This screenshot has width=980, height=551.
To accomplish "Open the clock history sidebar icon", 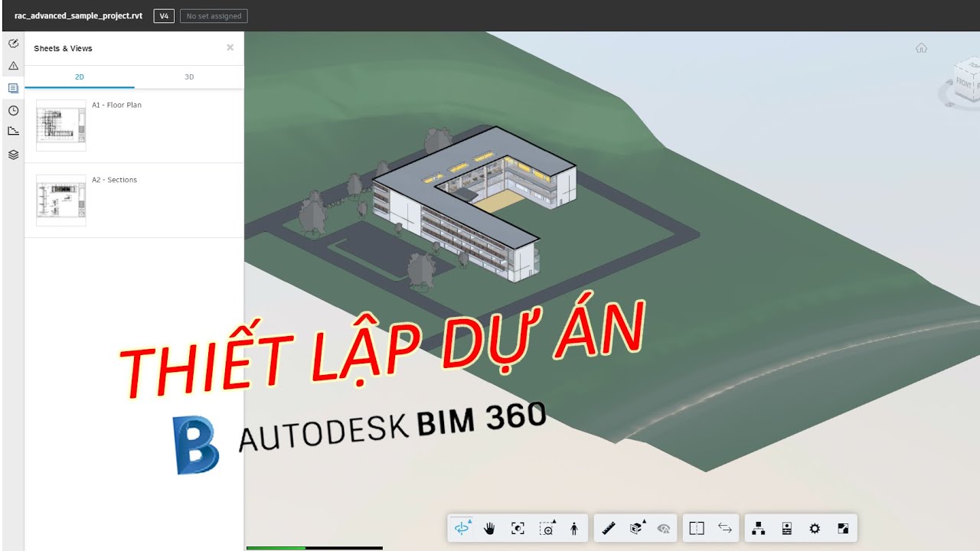I will click(x=13, y=110).
